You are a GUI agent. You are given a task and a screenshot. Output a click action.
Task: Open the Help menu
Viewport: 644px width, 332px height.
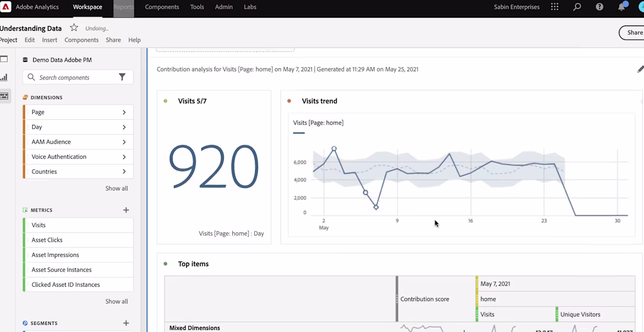134,40
